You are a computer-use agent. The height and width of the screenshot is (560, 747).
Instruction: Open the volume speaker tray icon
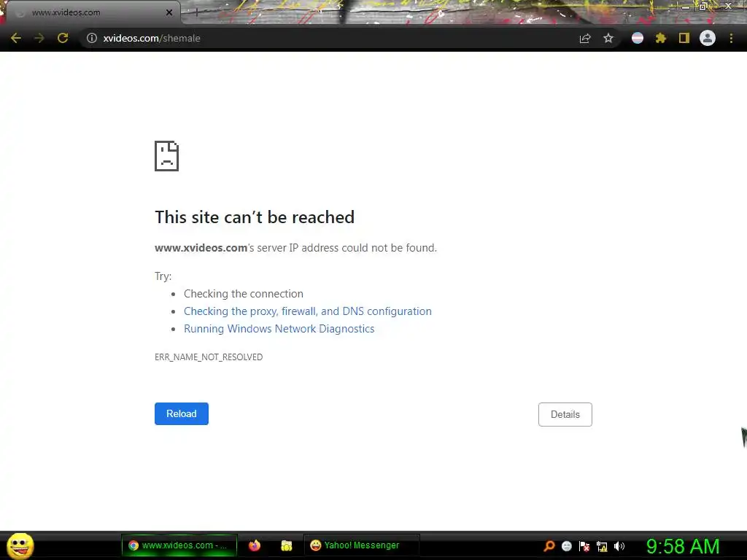point(619,546)
